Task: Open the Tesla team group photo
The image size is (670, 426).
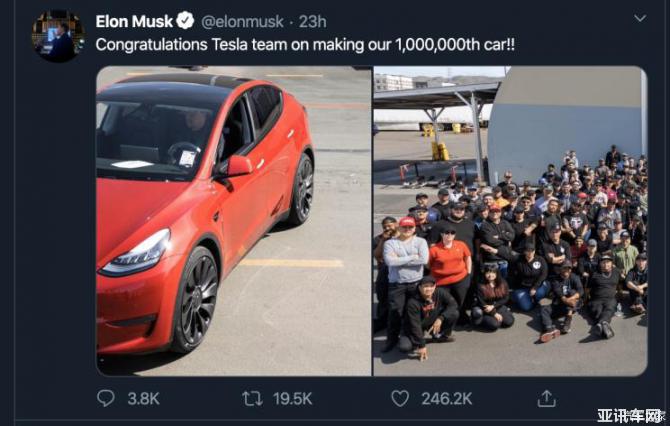Action: (x=510, y=221)
